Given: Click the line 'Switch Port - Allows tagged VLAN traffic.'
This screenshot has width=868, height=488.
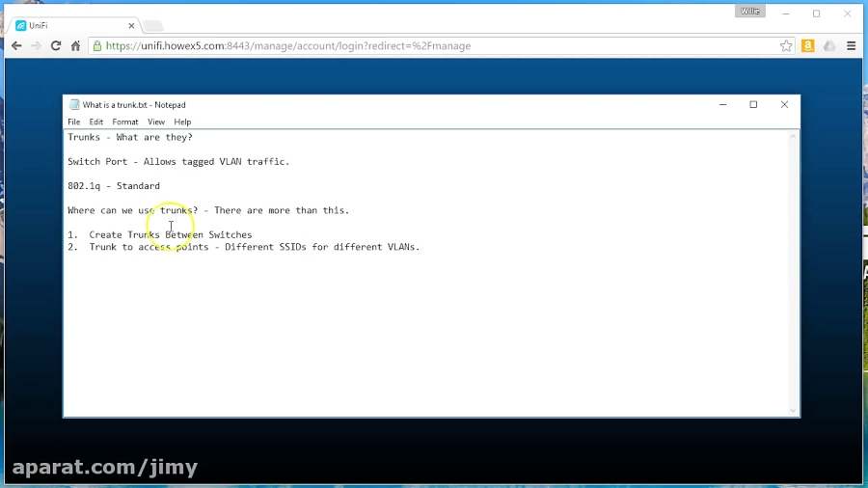Looking at the screenshot, I should point(178,162).
